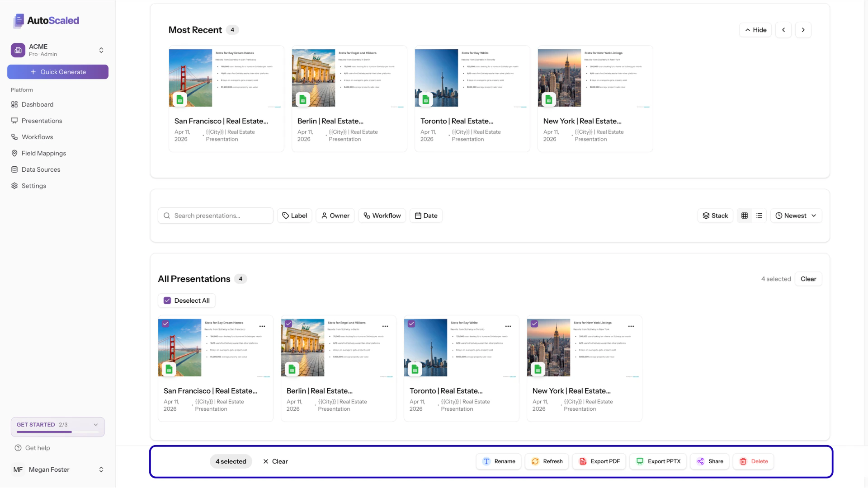Click Deselect All above the presentations
868x488 pixels.
pos(186,300)
